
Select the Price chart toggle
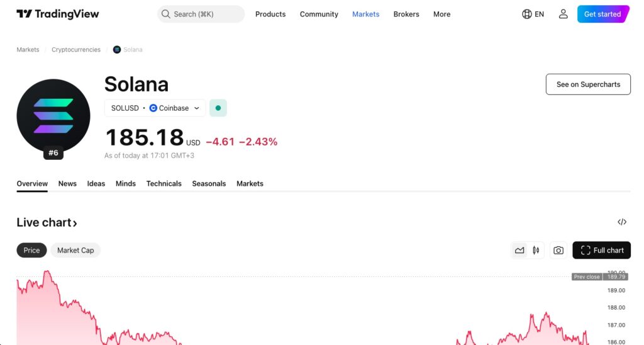click(x=31, y=250)
